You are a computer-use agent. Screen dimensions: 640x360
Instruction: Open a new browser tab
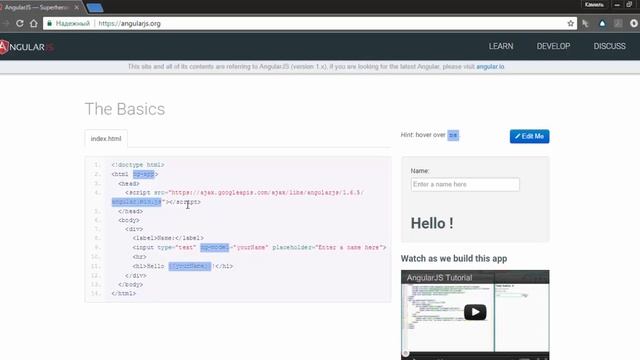[x=95, y=7]
